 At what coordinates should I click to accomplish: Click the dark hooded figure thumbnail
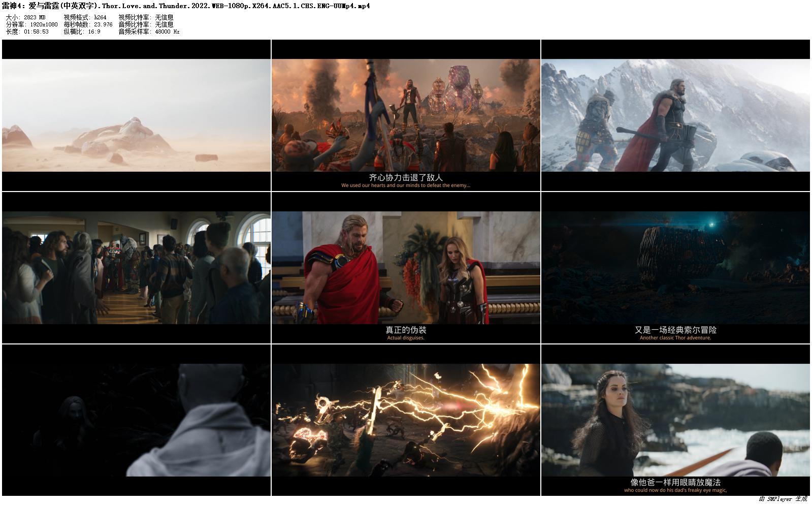136,420
